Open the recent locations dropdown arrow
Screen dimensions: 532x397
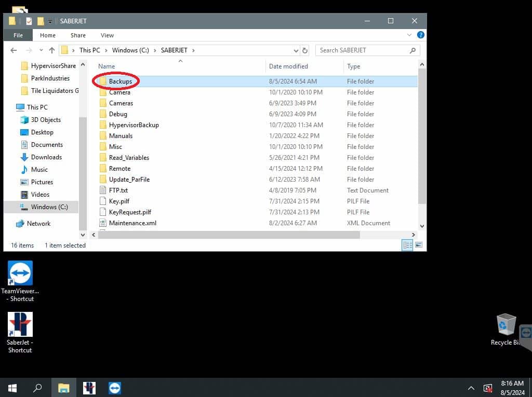click(41, 50)
